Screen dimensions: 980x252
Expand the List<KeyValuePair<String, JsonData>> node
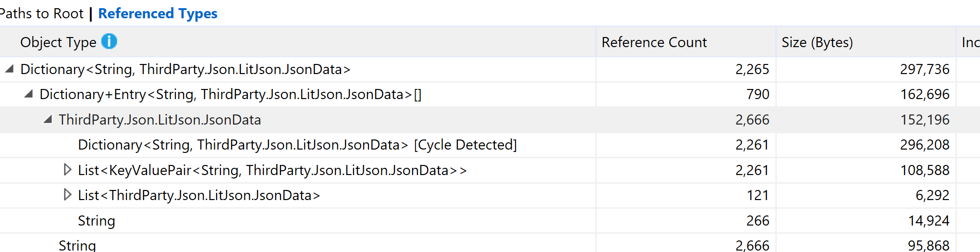[x=67, y=170]
